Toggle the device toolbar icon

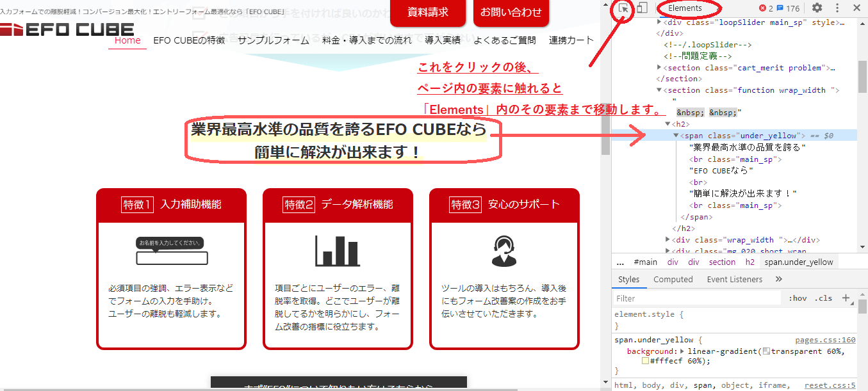[x=642, y=8]
